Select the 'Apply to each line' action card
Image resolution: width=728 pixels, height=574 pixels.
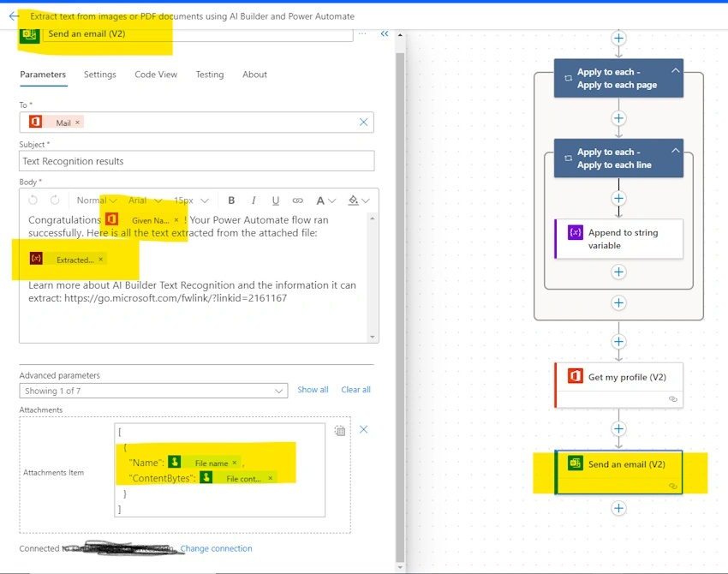pyautogui.click(x=618, y=158)
